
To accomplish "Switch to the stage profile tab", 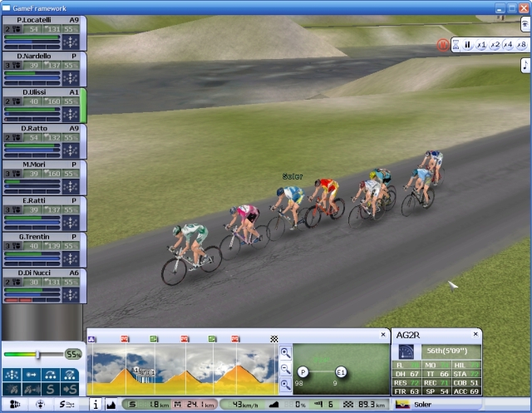I will [x=111, y=405].
